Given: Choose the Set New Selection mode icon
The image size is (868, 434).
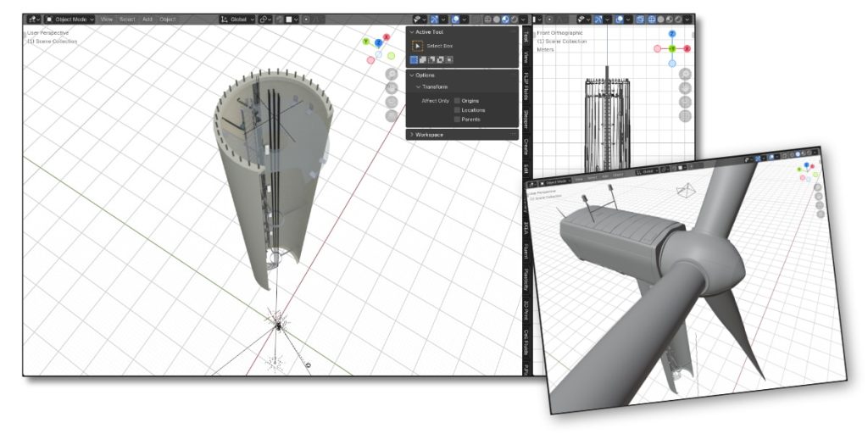Looking at the screenshot, I should (414, 60).
